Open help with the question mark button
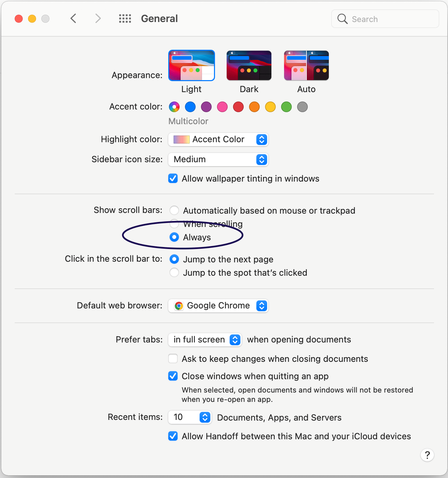 tap(427, 455)
